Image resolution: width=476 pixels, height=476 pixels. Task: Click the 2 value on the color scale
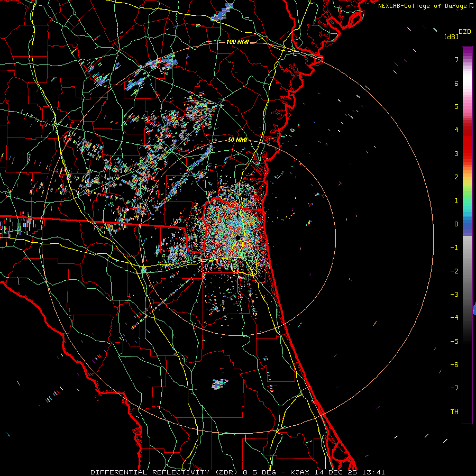coord(456,177)
